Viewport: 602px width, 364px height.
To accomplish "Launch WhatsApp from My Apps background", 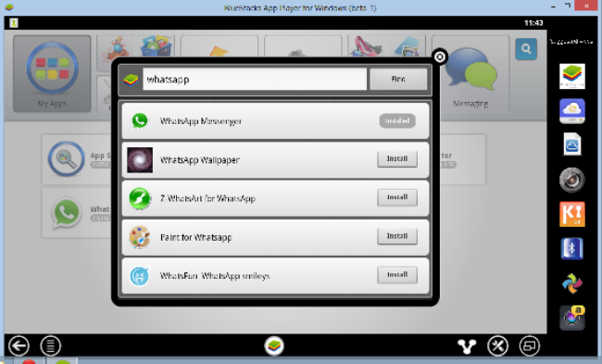I will (67, 213).
